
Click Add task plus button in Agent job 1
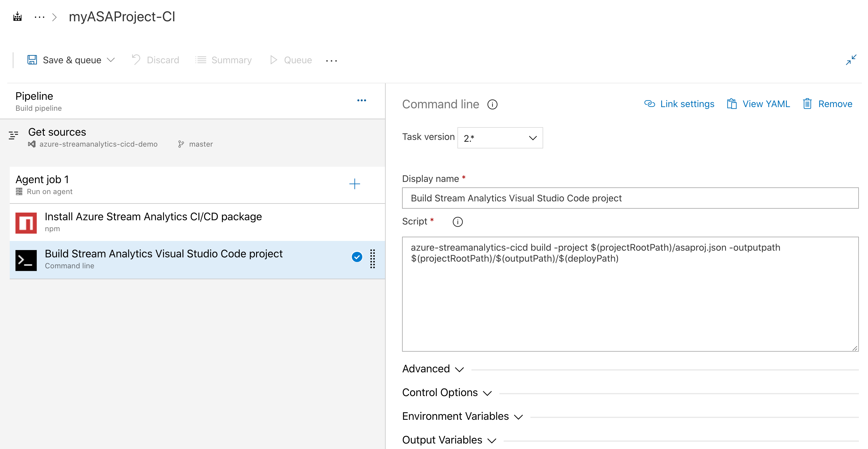pos(354,184)
